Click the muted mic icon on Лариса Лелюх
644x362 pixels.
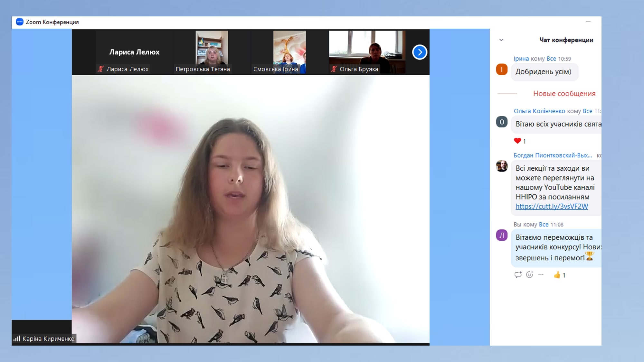[101, 69]
